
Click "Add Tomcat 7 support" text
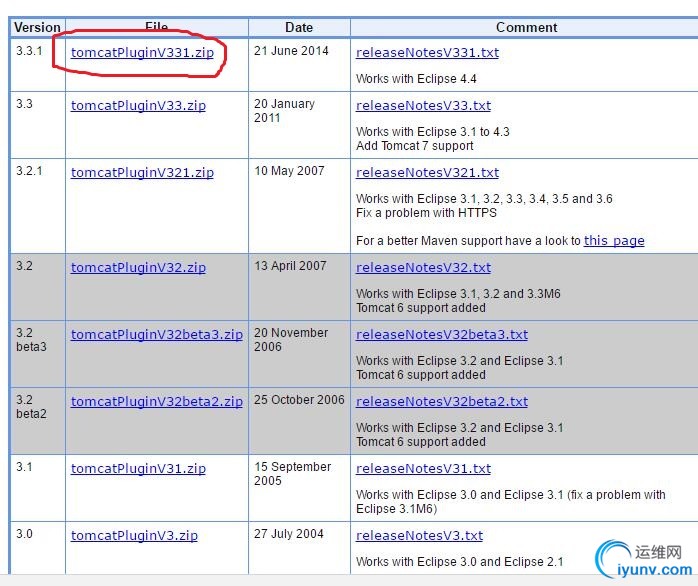pos(414,146)
